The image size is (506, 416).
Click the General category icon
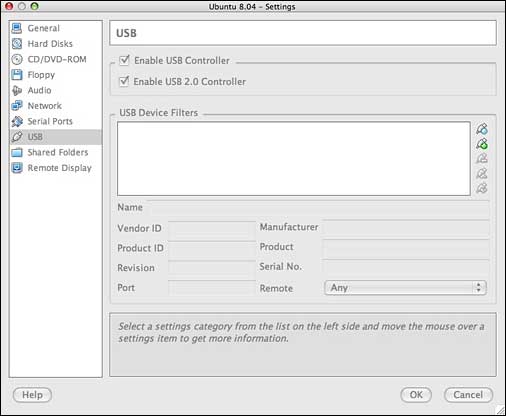pos(17,28)
